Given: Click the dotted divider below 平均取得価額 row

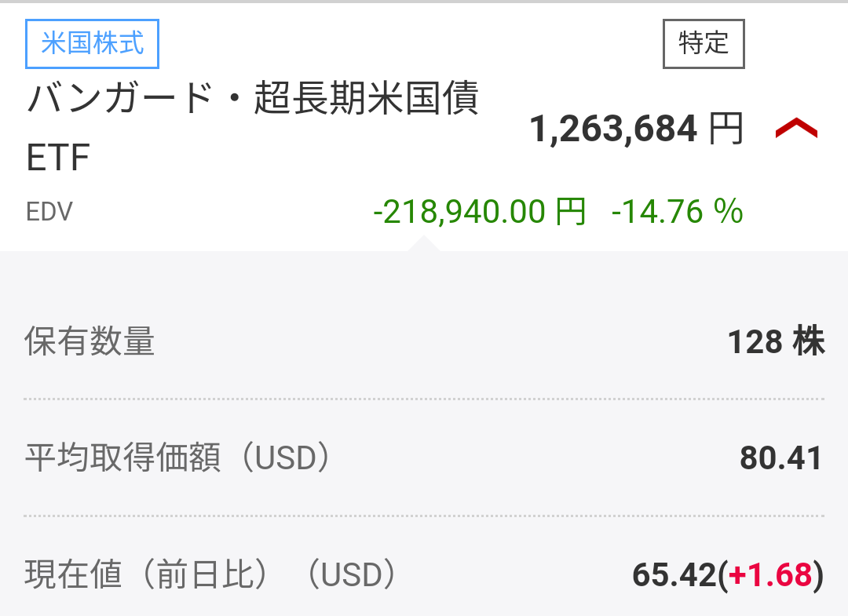Looking at the screenshot, I should tap(424, 516).
